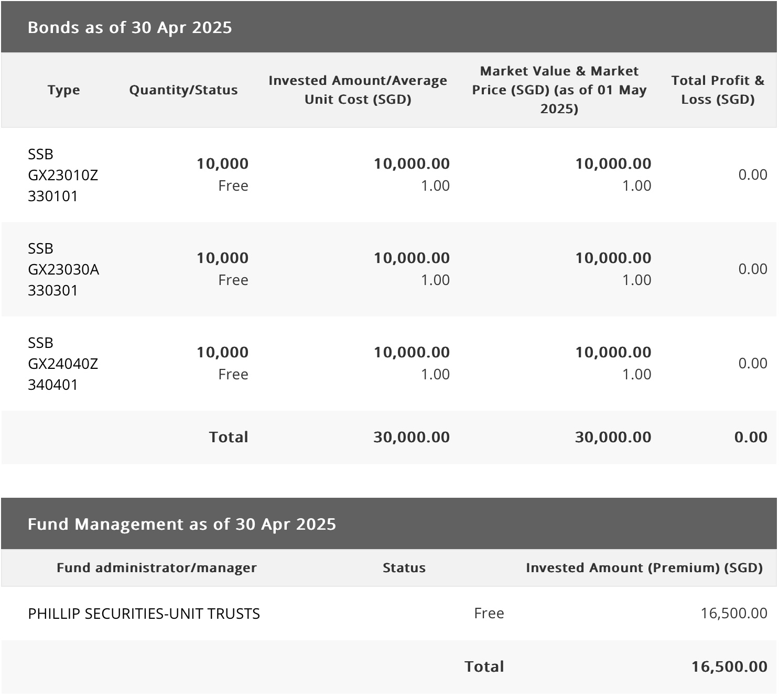Select "Total Profit & Loss (SGD)" column header
Screen dimensions: 779x700
pyautogui.click(x=718, y=90)
